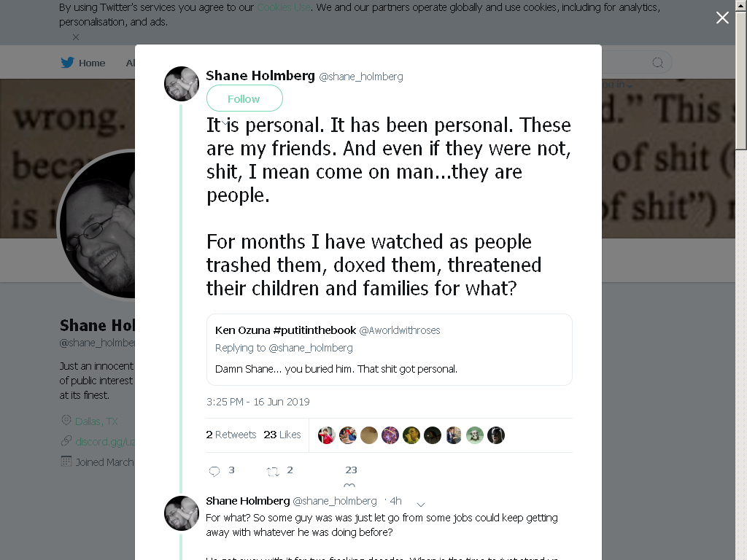Image resolution: width=747 pixels, height=560 pixels.
Task: Click first liker avatar in likes row
Action: pos(326,435)
